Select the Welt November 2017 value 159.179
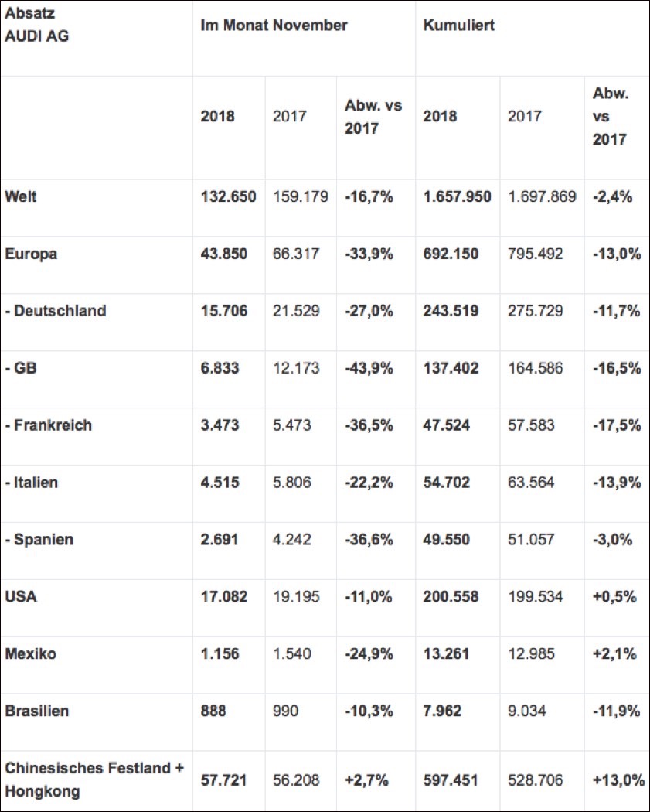The height and width of the screenshot is (812, 650). pyautogui.click(x=301, y=196)
